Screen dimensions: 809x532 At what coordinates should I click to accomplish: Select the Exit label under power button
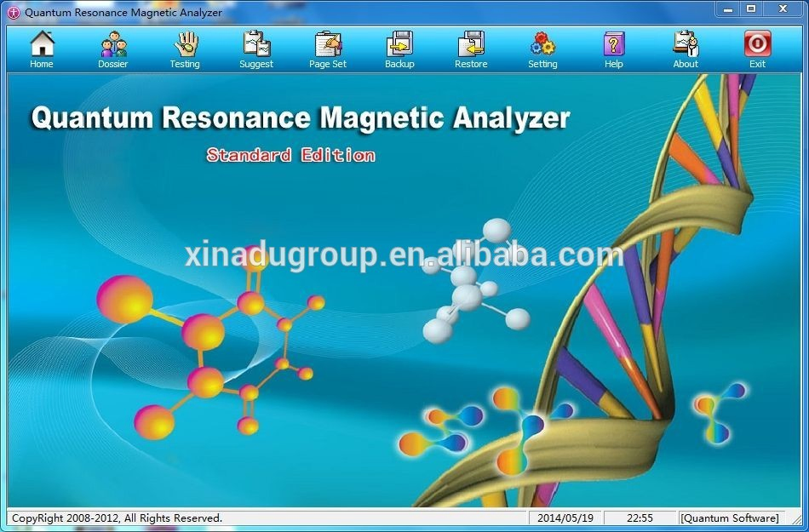coord(757,63)
